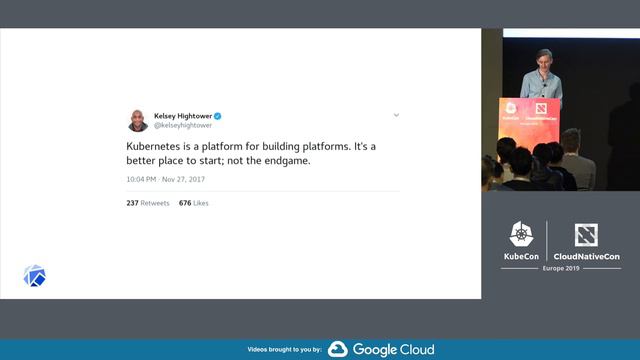Click the @kelseyhightower handle
Screen dimensions: 640x360
point(183,125)
